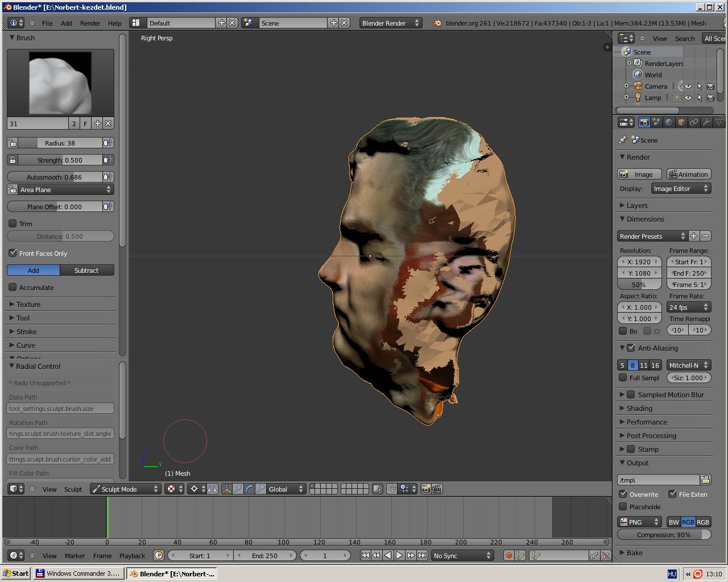This screenshot has height=582, width=728.
Task: Open the World properties tab
Action: (x=669, y=122)
